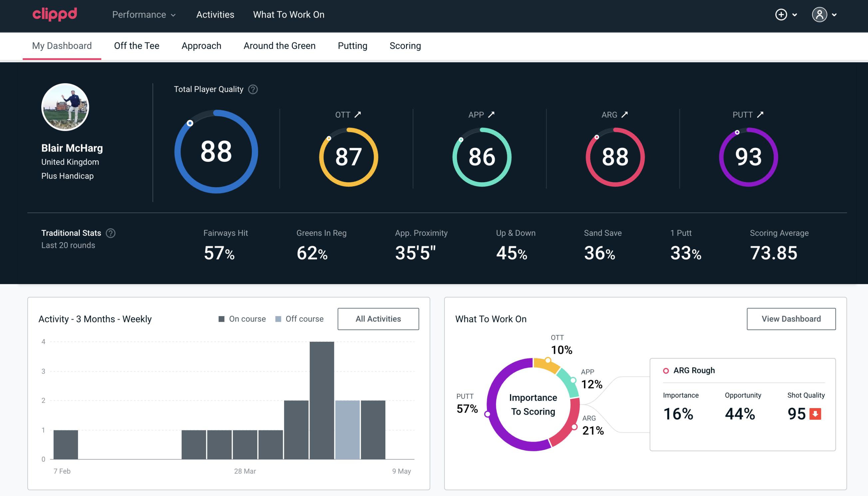Viewport: 868px width, 496px height.
Task: Click the PUTT performance score circle
Action: 747,156
